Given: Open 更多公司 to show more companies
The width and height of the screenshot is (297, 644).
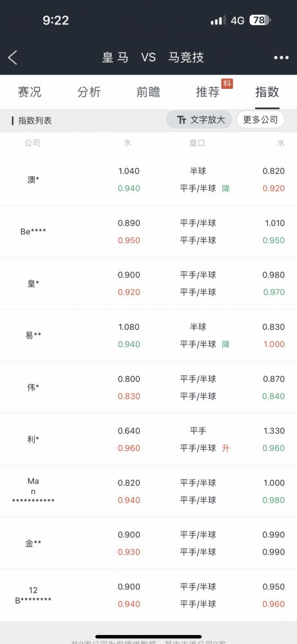Looking at the screenshot, I should point(260,120).
